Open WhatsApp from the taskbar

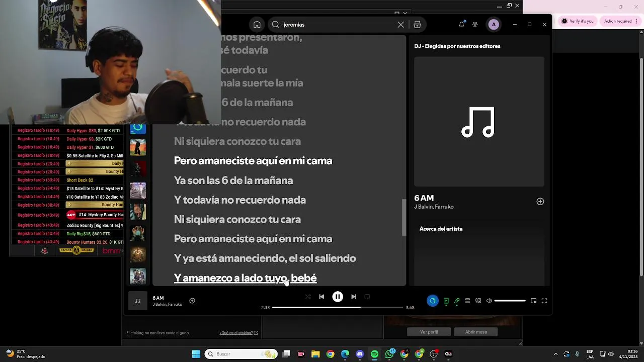389,354
